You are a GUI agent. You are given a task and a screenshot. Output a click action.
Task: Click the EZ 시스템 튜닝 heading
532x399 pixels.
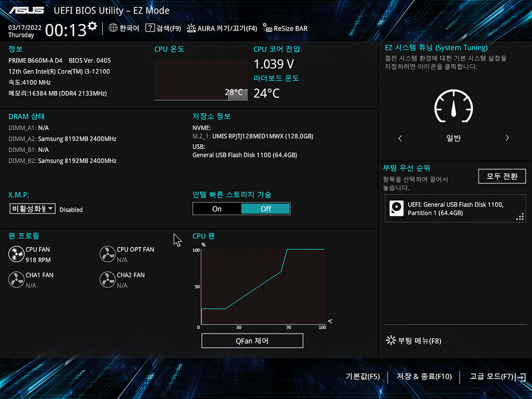(436, 48)
